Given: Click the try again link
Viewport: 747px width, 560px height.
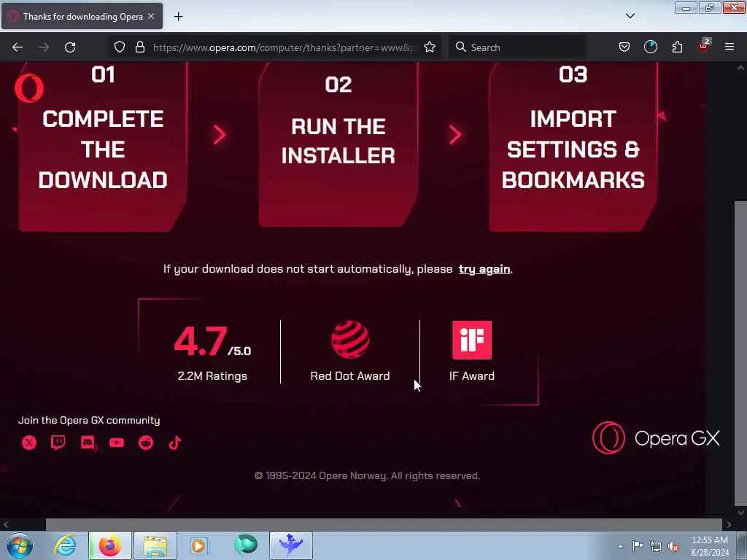Looking at the screenshot, I should (484, 269).
